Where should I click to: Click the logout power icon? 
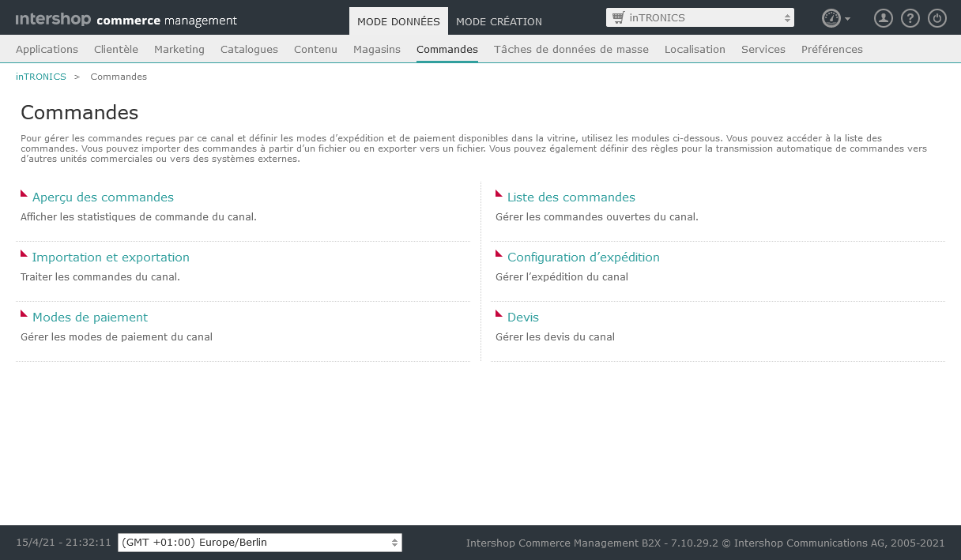[x=937, y=18]
